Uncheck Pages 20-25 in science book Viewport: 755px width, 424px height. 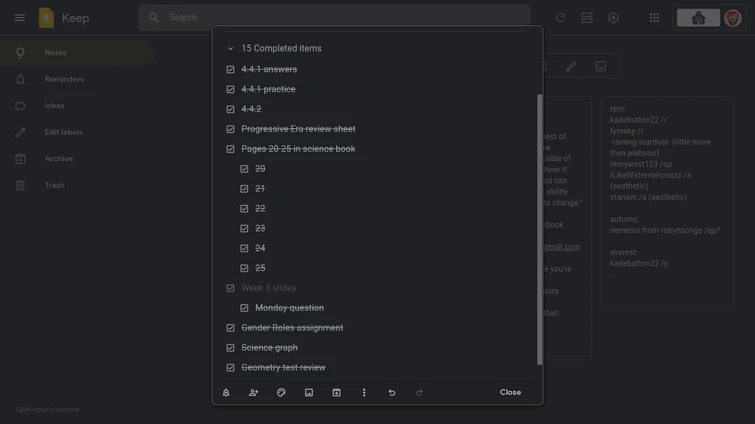231,149
